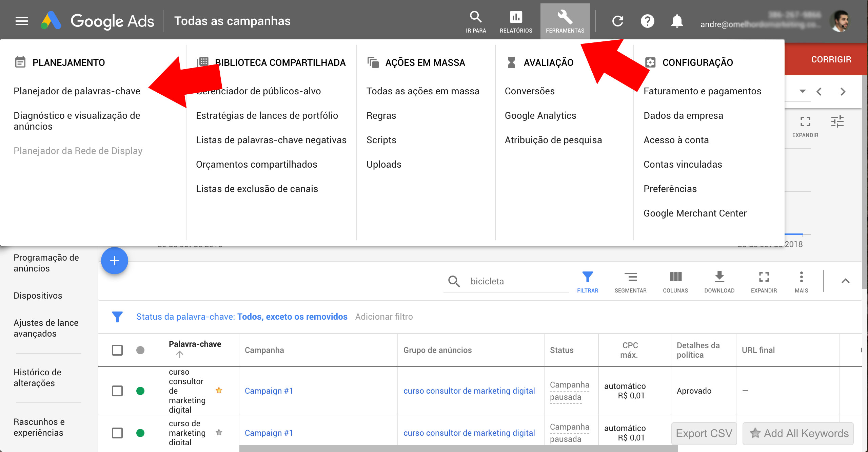Collapse the table toolbar with up chevron
868x452 pixels.
(845, 281)
